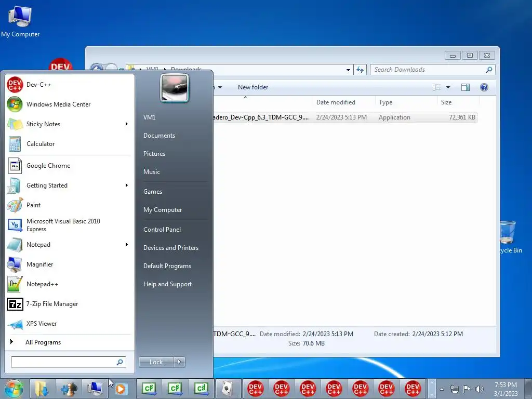Click the user account picture
Image resolution: width=532 pixels, height=399 pixels.
[x=175, y=88]
